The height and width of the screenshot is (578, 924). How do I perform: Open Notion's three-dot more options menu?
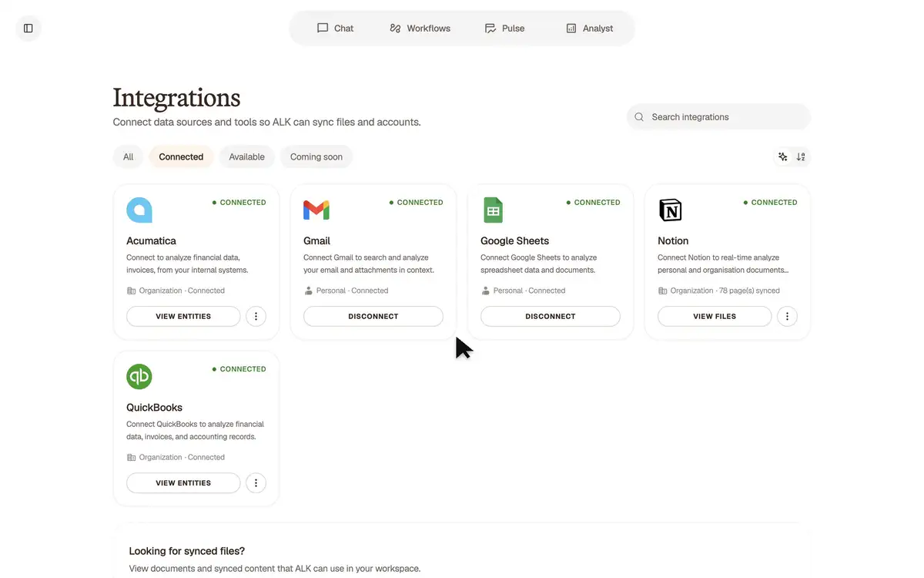(x=787, y=316)
